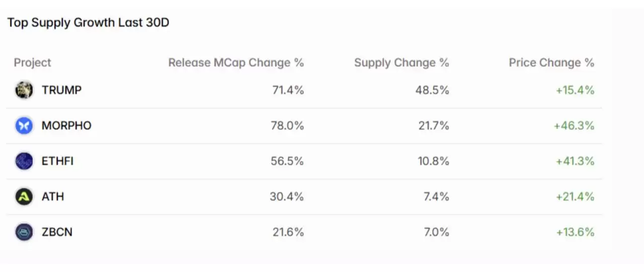Image resolution: width=644 pixels, height=272 pixels.
Task: Click the MORPHO butterfly logo icon
Action: point(24,125)
